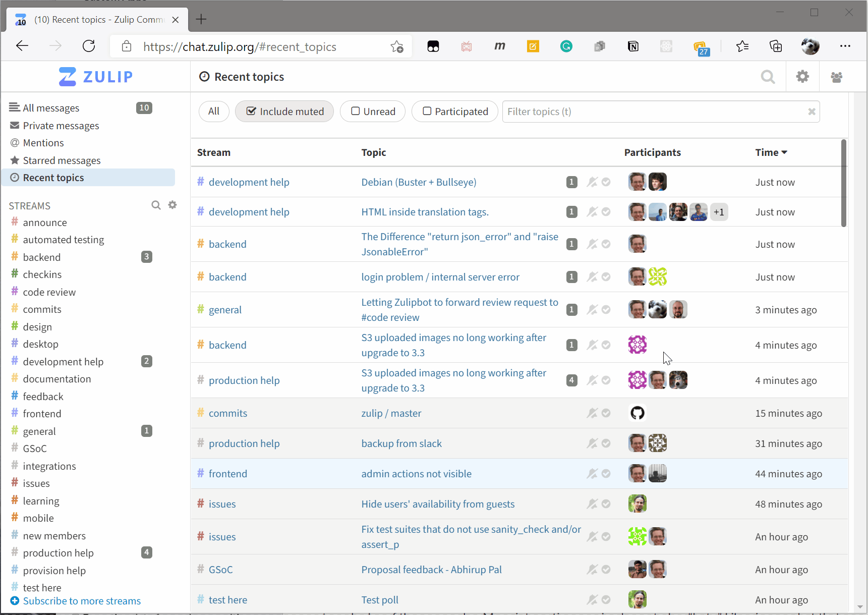Click Subscribe to more streams link
The width and height of the screenshot is (868, 615).
(x=82, y=601)
